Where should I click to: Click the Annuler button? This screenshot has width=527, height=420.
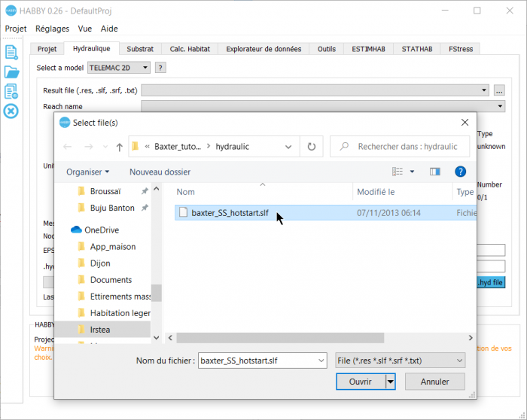434,382
